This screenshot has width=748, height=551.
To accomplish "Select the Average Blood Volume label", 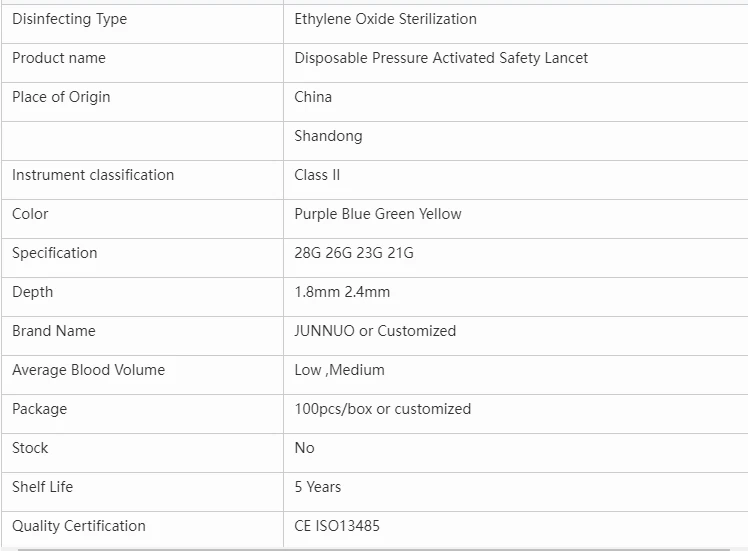I will 88,370.
